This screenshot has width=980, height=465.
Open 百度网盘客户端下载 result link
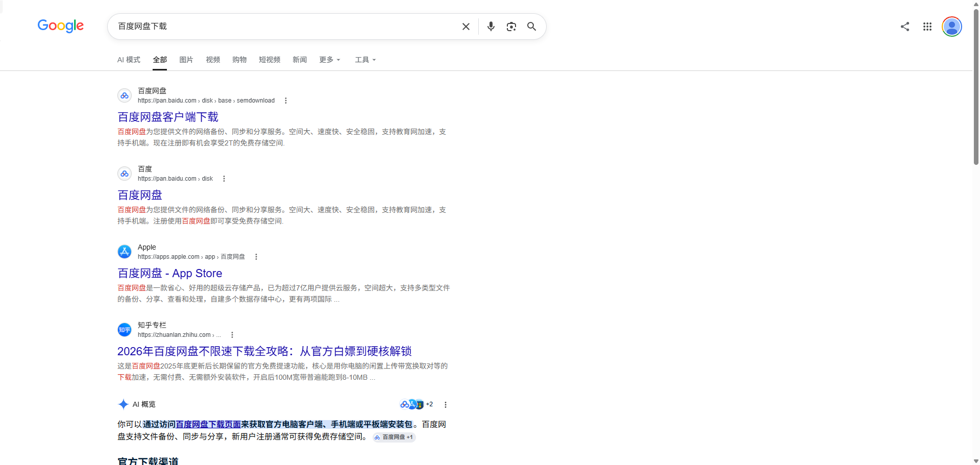[168, 117]
